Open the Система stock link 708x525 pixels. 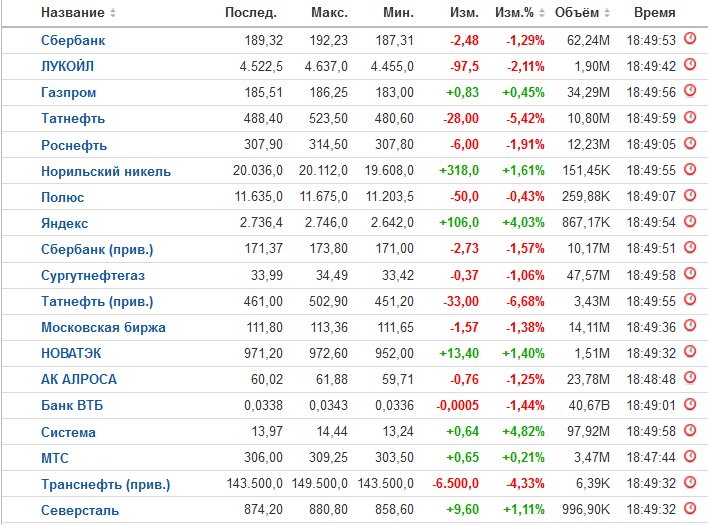tap(69, 432)
